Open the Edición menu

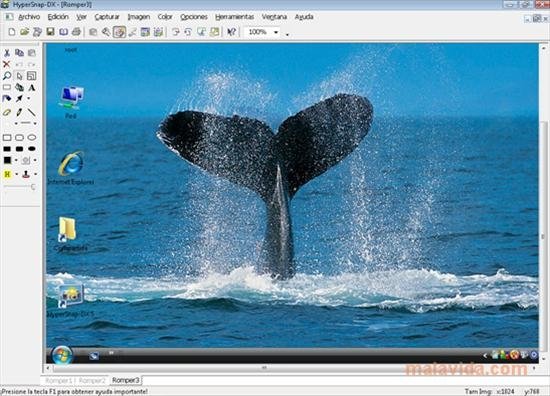coord(58,17)
